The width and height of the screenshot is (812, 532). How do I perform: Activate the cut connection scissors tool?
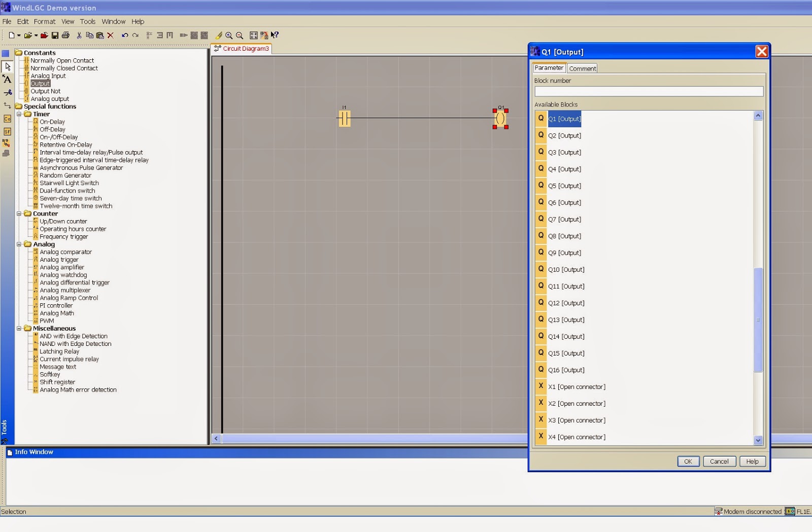point(7,93)
